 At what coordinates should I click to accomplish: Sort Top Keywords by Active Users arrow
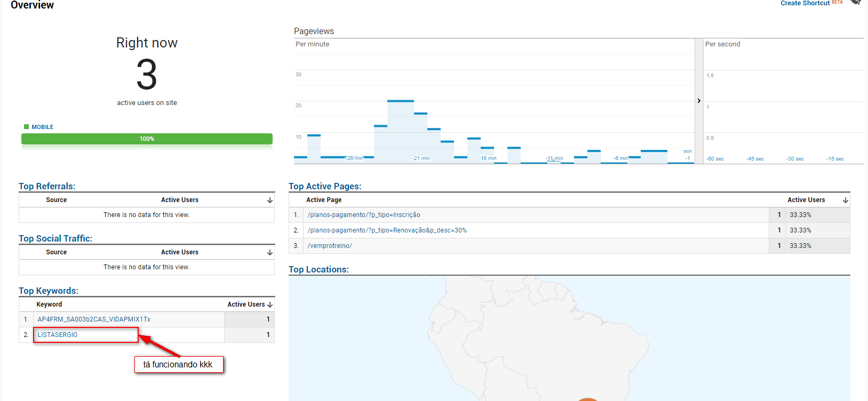click(270, 305)
